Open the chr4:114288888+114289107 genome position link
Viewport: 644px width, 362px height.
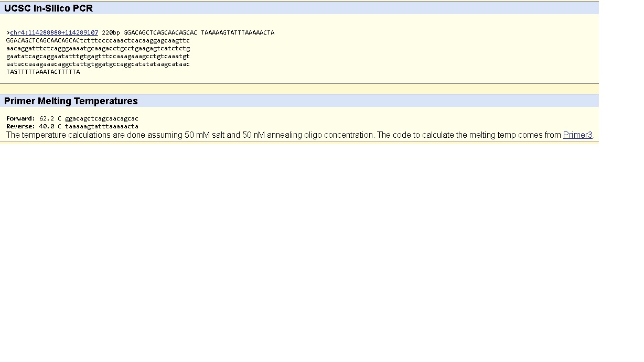coord(54,32)
